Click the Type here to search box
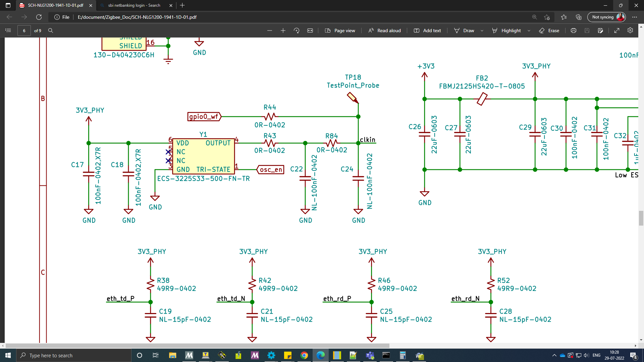This screenshot has width=644, height=362. (x=74, y=355)
